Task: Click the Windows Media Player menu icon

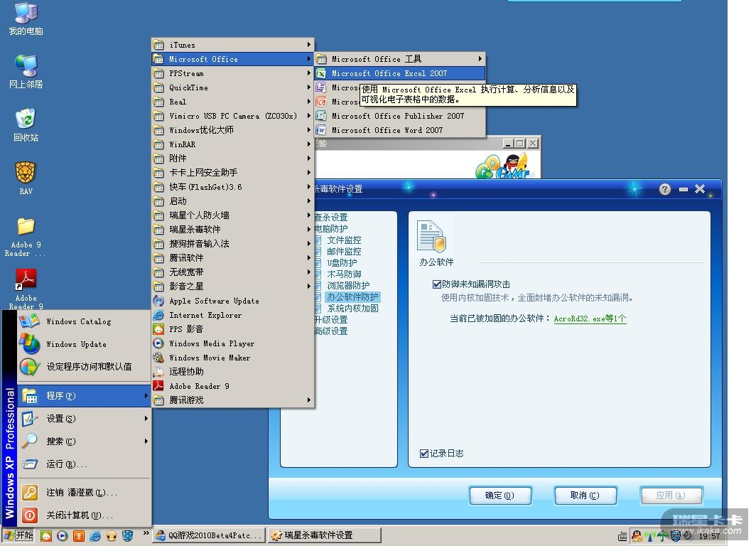Action: 158,343
